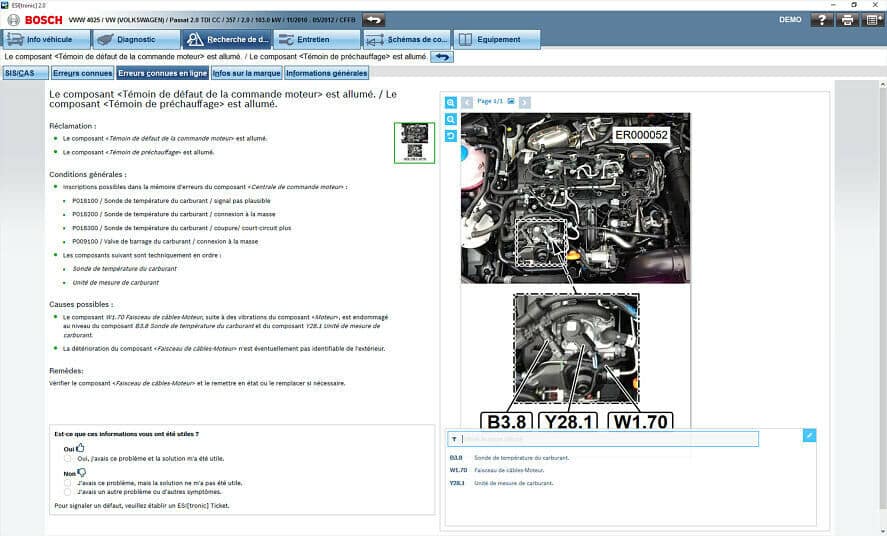The height and width of the screenshot is (536, 887).
Task: Select radio 'Oui, j'avais ce problème et la solution'
Action: (x=68, y=459)
